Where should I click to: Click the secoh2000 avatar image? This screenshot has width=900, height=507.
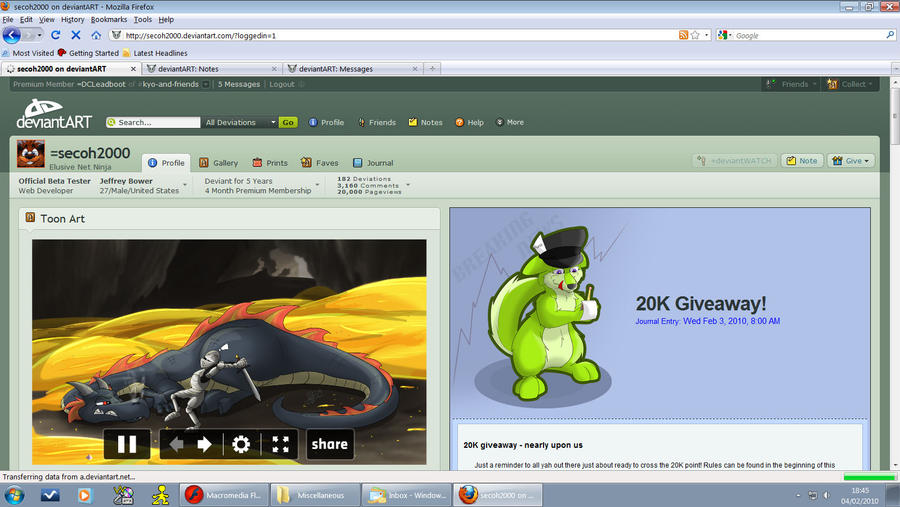point(30,154)
